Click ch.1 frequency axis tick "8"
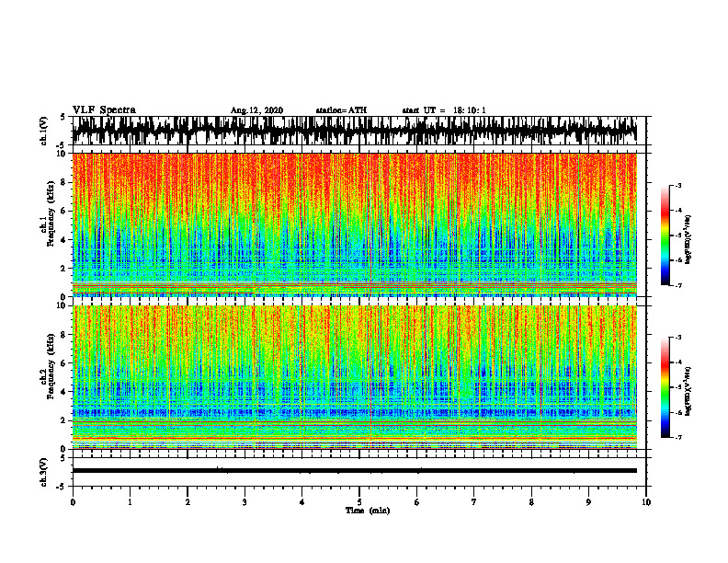The height and width of the screenshot is (563, 728). click(x=64, y=182)
